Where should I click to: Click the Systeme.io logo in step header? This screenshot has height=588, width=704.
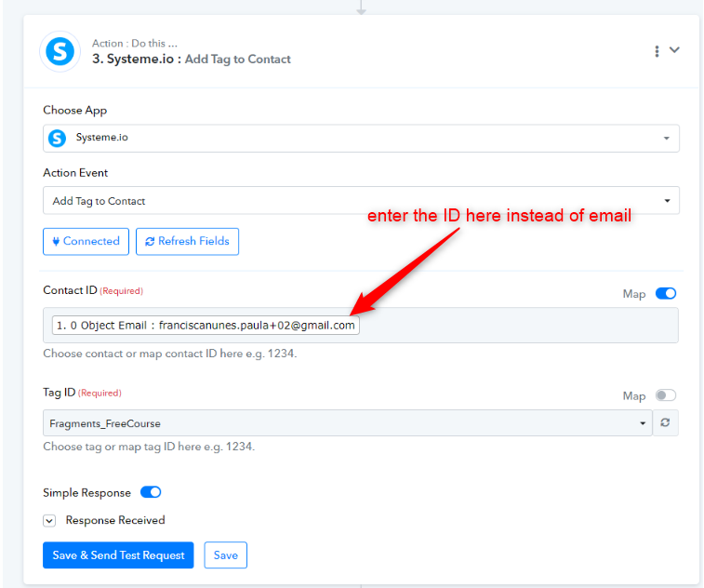point(60,51)
